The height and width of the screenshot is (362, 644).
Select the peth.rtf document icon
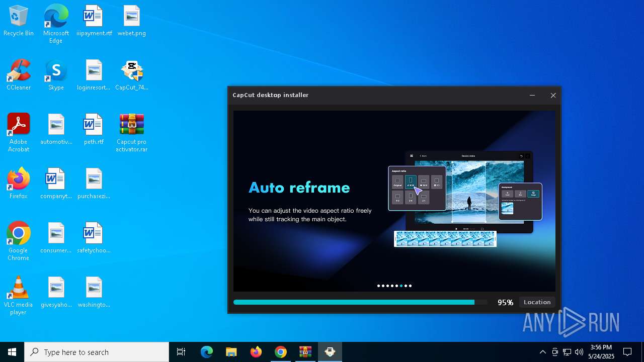(x=94, y=130)
